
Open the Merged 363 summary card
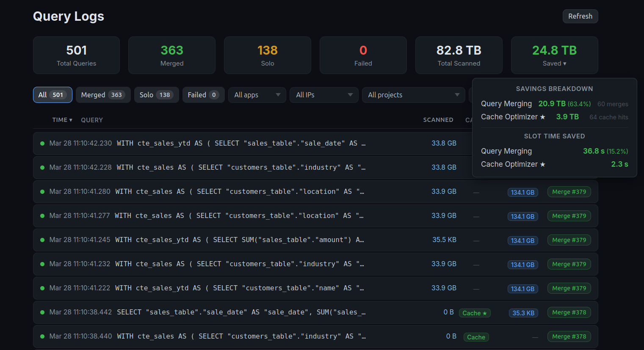[x=172, y=55]
